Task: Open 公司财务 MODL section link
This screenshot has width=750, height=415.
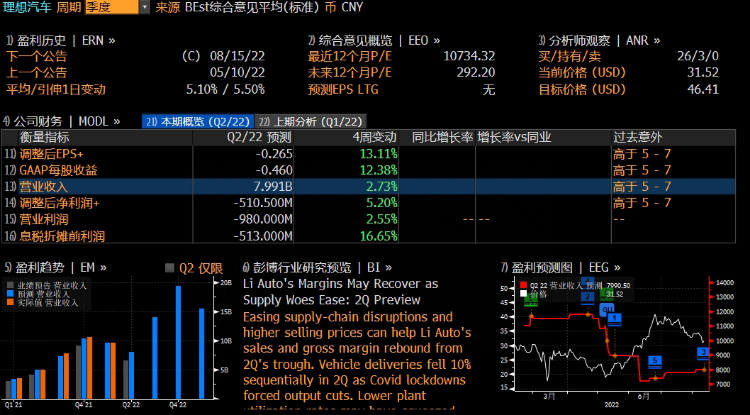Action: tap(62, 121)
